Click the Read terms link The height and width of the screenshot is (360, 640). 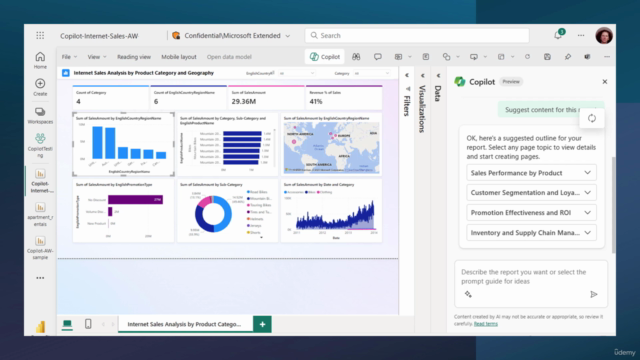[486, 324]
